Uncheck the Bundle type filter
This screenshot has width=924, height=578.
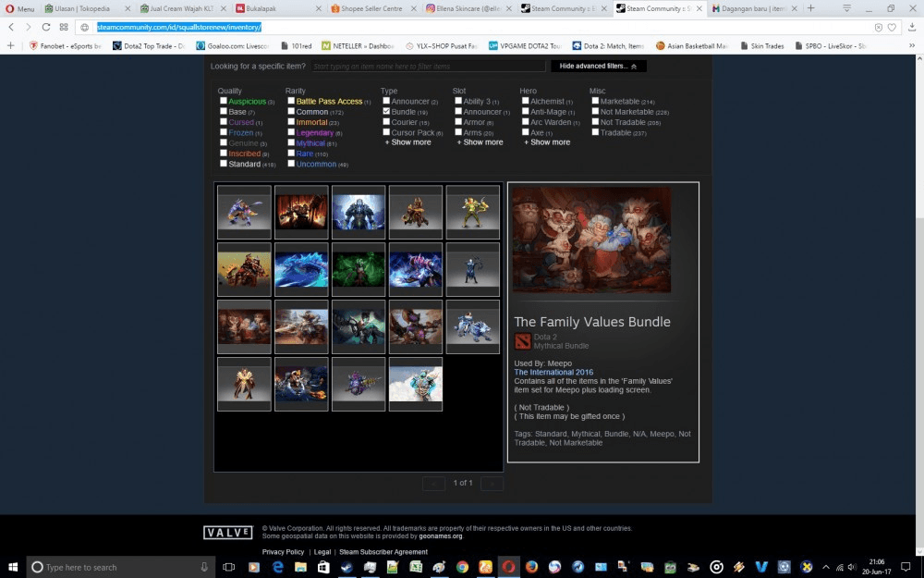386,111
